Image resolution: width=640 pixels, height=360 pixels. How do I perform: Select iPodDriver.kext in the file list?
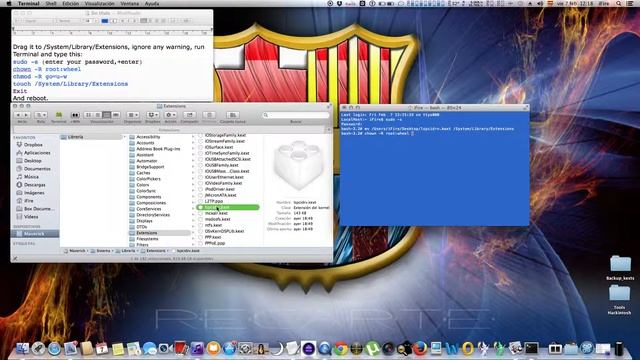(220, 189)
